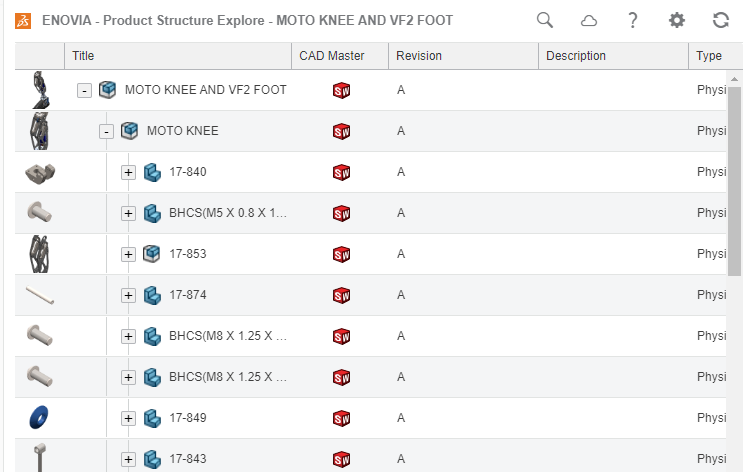
Task: Collapse the MOTO KNEE AND VF2 FOOT node
Action: tap(84, 90)
